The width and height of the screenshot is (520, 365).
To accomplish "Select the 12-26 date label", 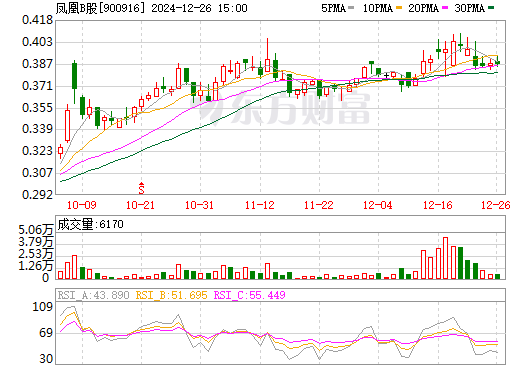I will (496, 205).
